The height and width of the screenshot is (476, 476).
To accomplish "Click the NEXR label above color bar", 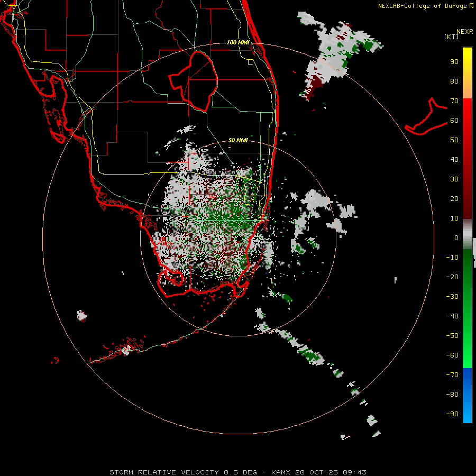I will (464, 32).
